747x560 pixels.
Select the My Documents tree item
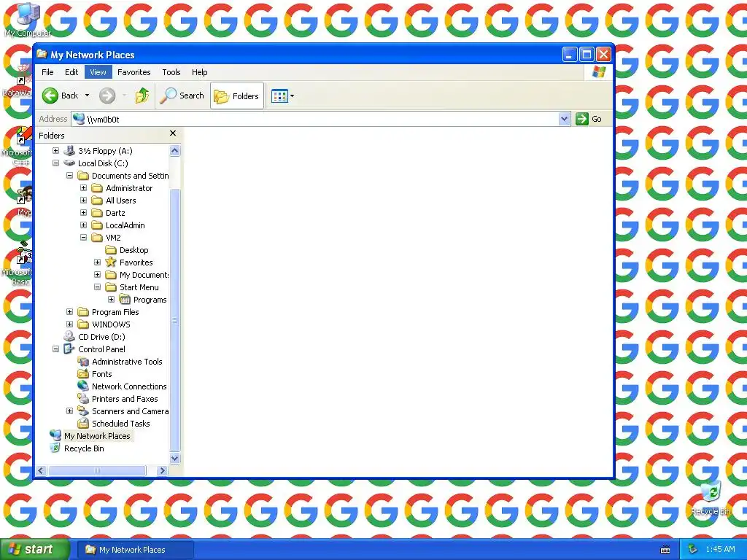click(x=144, y=275)
